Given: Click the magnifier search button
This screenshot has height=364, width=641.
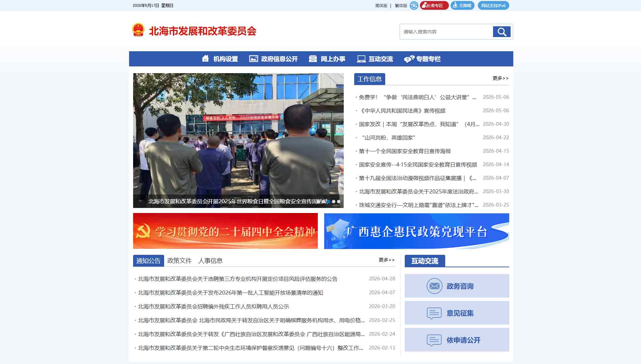Looking at the screenshot, I should click(501, 32).
